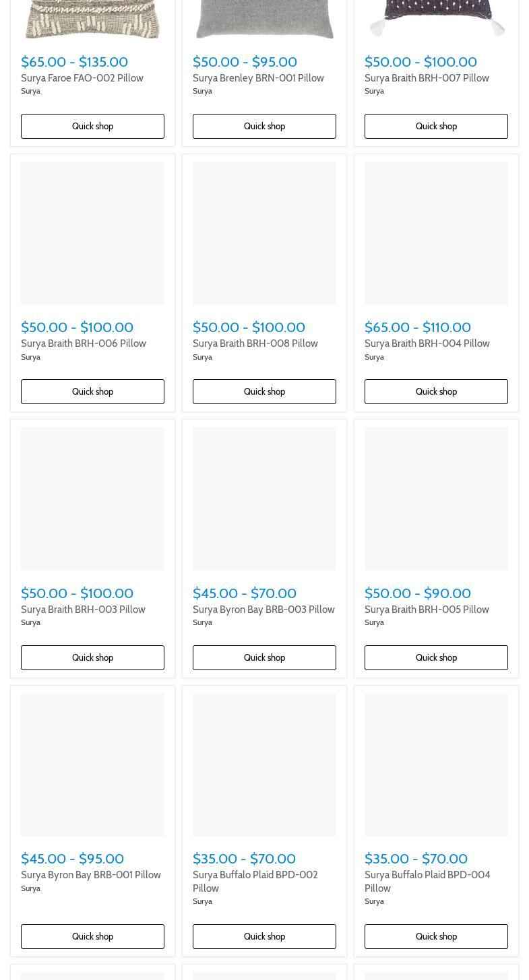
Task: Open the Surya Braith BRH-006 Pillow image placeholder
Action: point(92,233)
